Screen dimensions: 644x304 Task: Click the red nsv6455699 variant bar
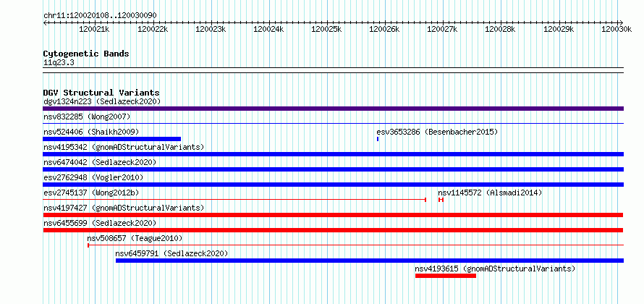(x=333, y=230)
